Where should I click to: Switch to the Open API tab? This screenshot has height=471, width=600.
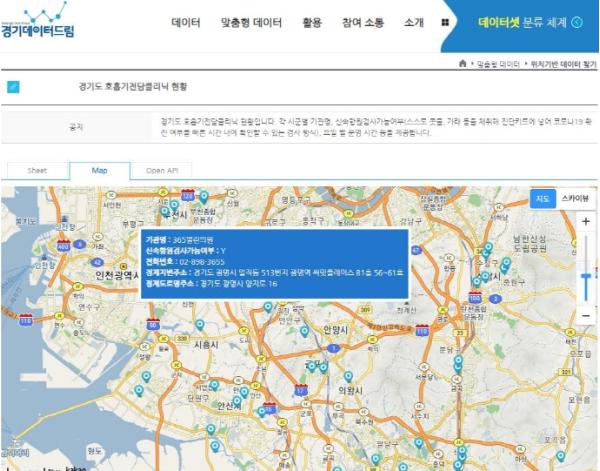pyautogui.click(x=161, y=170)
